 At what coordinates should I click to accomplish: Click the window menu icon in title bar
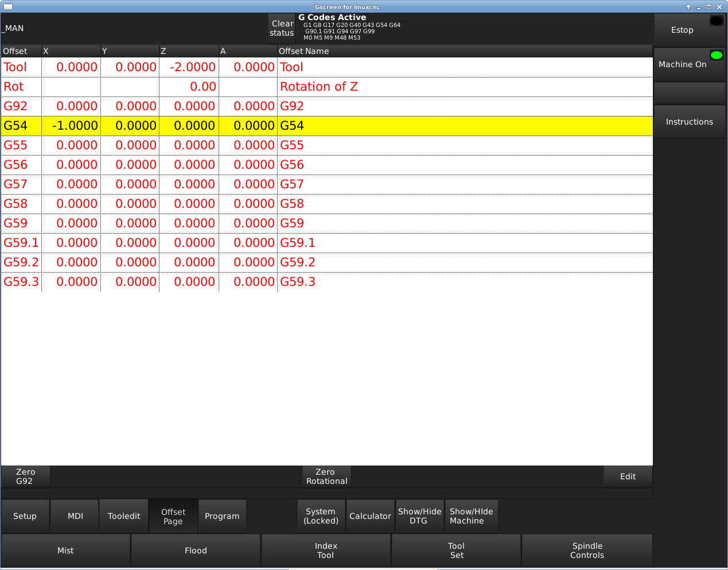[x=7, y=7]
